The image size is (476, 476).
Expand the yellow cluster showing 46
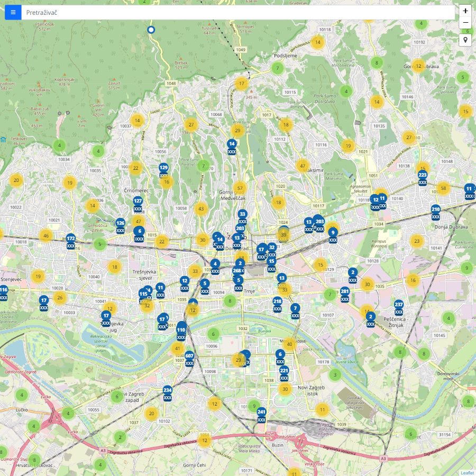[46, 236]
